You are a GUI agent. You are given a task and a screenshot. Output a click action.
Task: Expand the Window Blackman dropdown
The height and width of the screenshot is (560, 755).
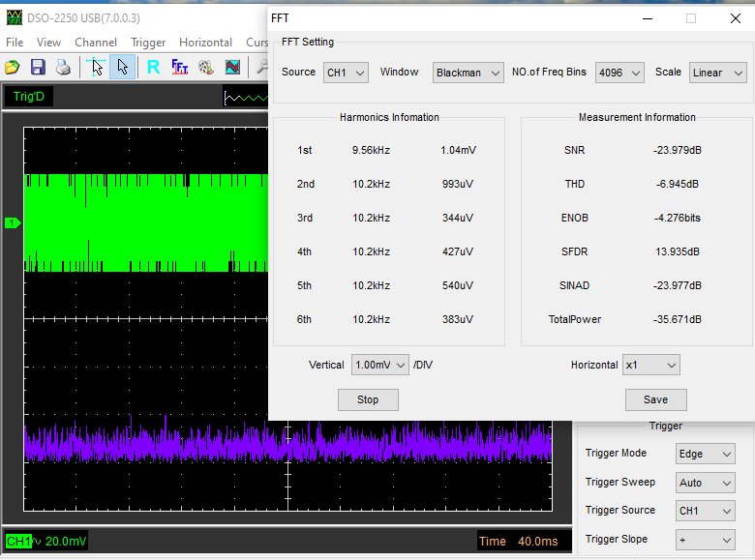click(468, 73)
